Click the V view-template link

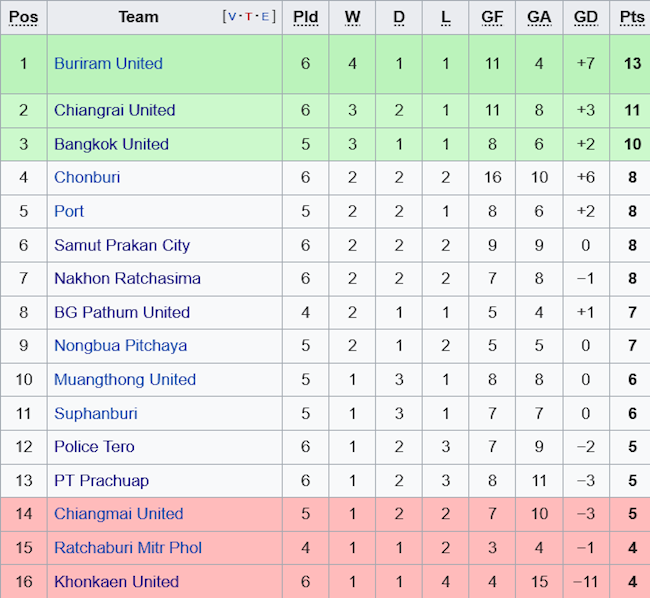click(233, 16)
